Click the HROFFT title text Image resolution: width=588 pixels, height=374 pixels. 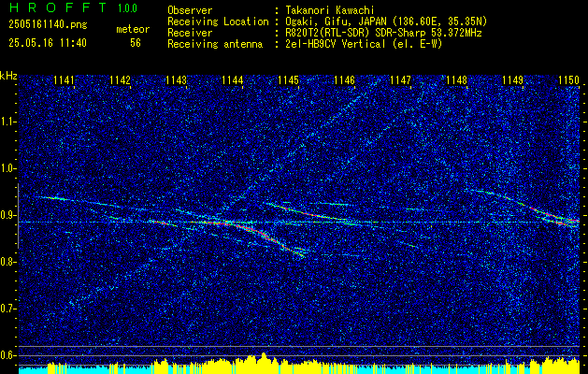point(58,7)
